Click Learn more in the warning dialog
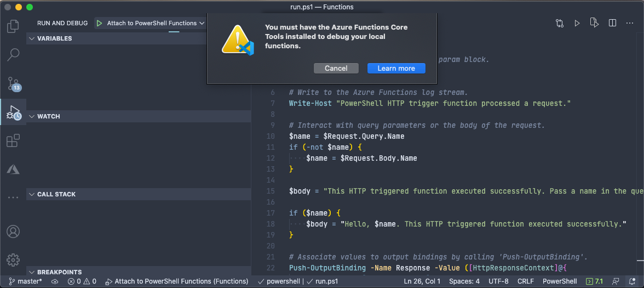This screenshot has height=288, width=644. tap(396, 68)
